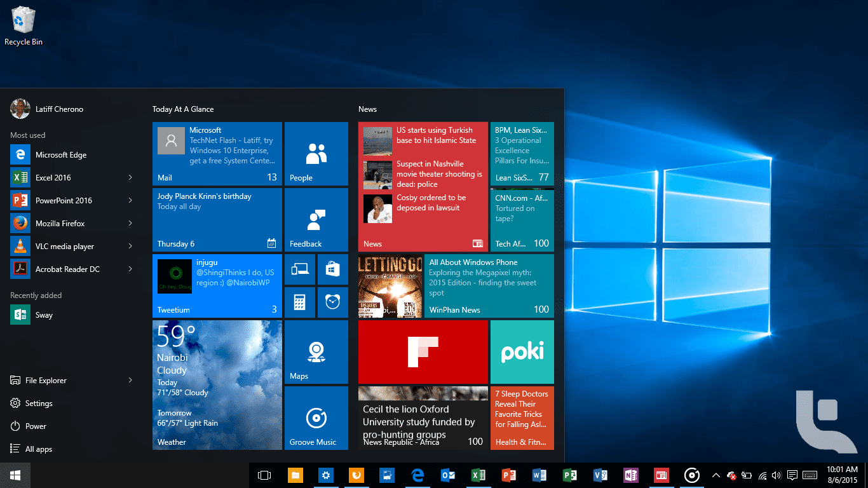Click the volume speaker tray icon
Viewport: 868px width, 488px height.
(777, 475)
